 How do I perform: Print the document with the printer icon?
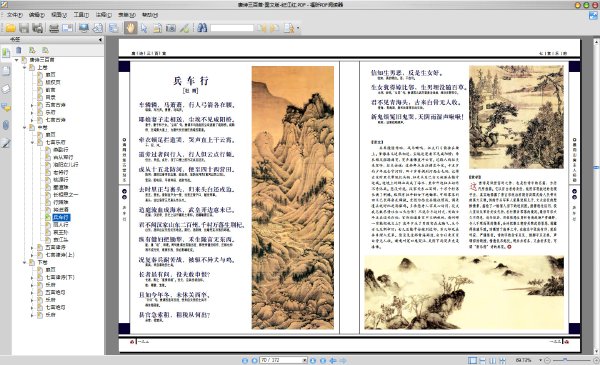54,28
